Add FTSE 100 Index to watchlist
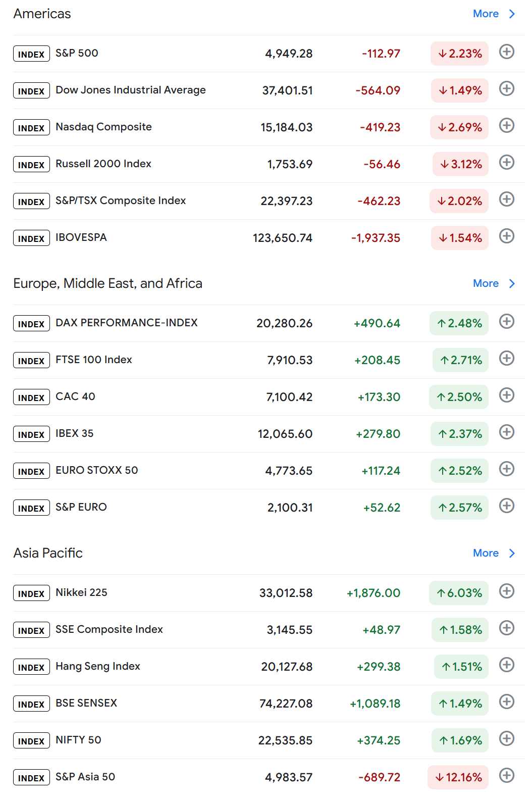The image size is (532, 801). coord(507,358)
